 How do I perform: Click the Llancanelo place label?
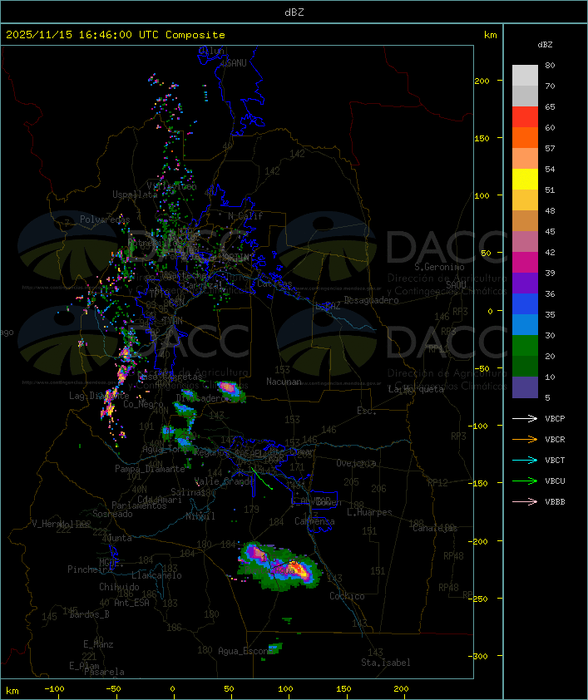(156, 575)
